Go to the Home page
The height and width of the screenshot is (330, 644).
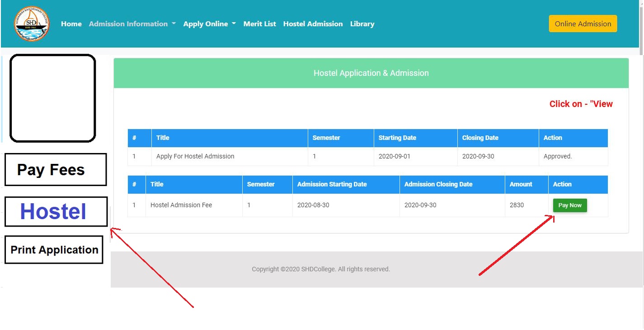point(71,24)
